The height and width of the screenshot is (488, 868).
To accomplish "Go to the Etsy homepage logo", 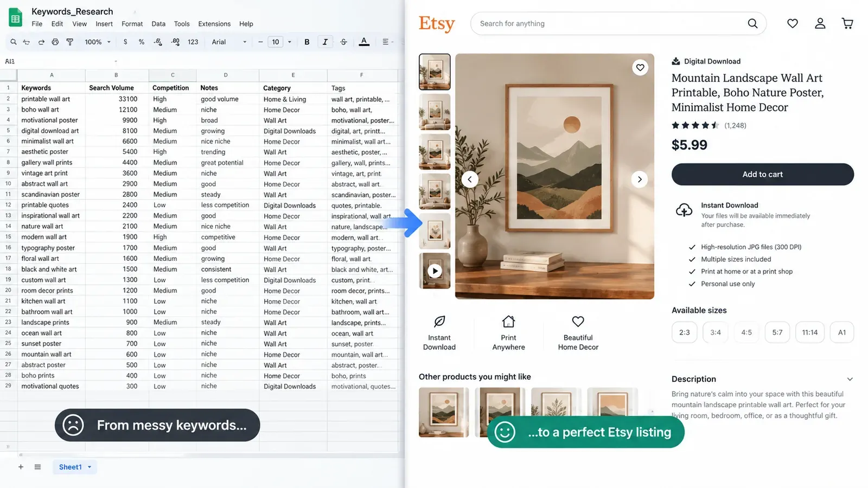I will click(x=437, y=24).
